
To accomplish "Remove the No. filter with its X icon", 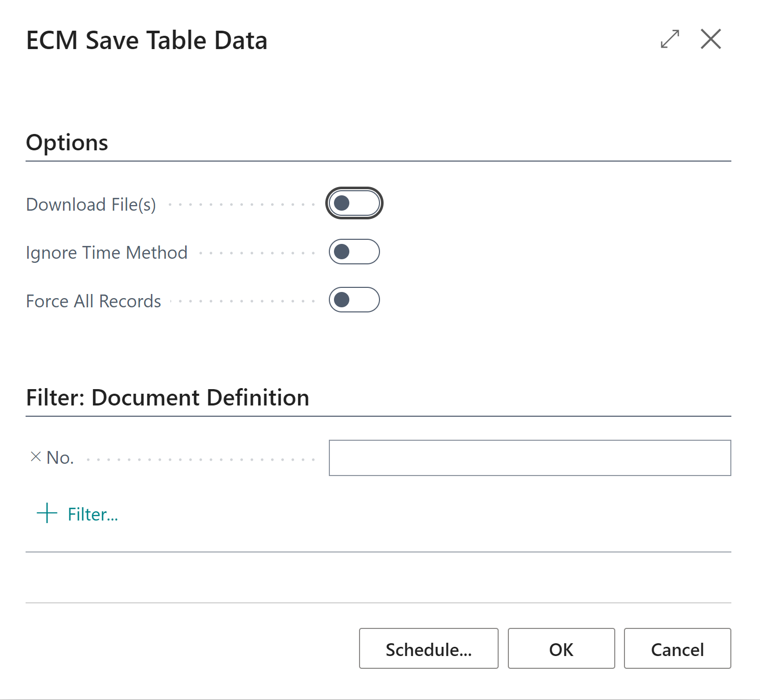I will [x=36, y=457].
